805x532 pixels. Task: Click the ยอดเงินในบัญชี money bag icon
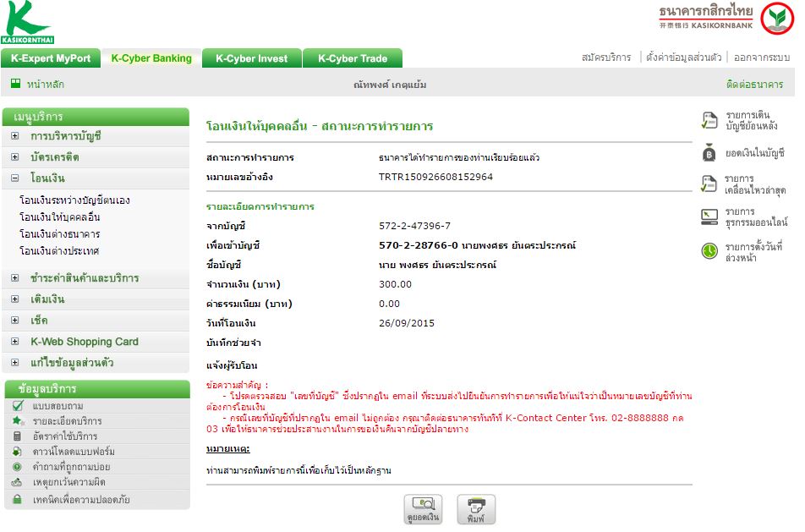pyautogui.click(x=709, y=152)
